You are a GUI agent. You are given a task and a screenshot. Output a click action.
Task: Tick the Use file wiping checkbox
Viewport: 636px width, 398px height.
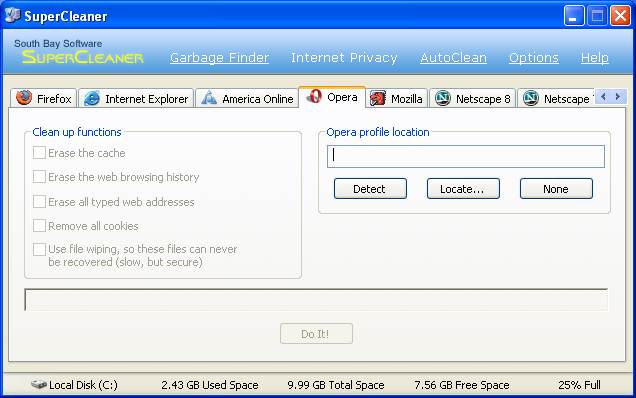(x=39, y=249)
